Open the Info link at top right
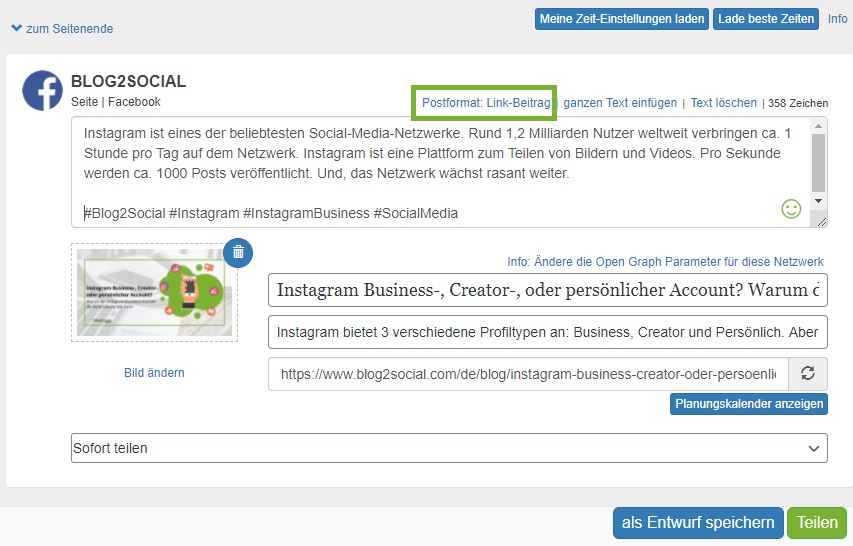The width and height of the screenshot is (853, 546). [x=837, y=19]
